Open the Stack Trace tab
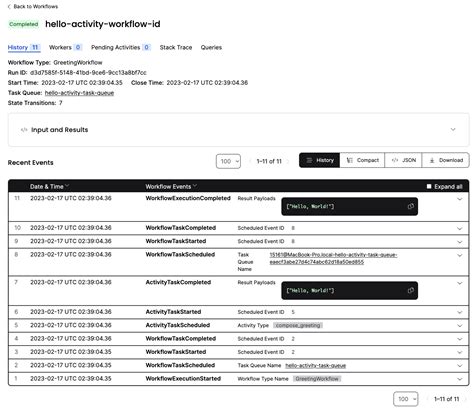 pyautogui.click(x=176, y=47)
